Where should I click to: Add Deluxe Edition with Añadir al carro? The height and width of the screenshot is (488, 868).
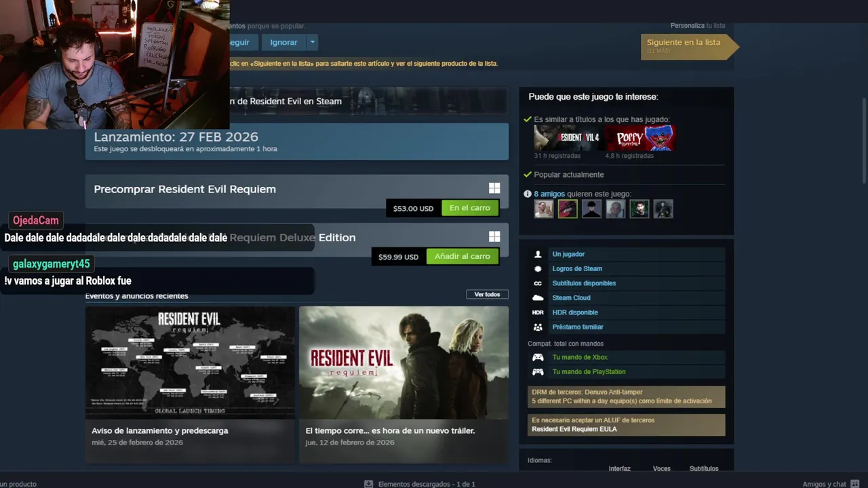(x=462, y=256)
